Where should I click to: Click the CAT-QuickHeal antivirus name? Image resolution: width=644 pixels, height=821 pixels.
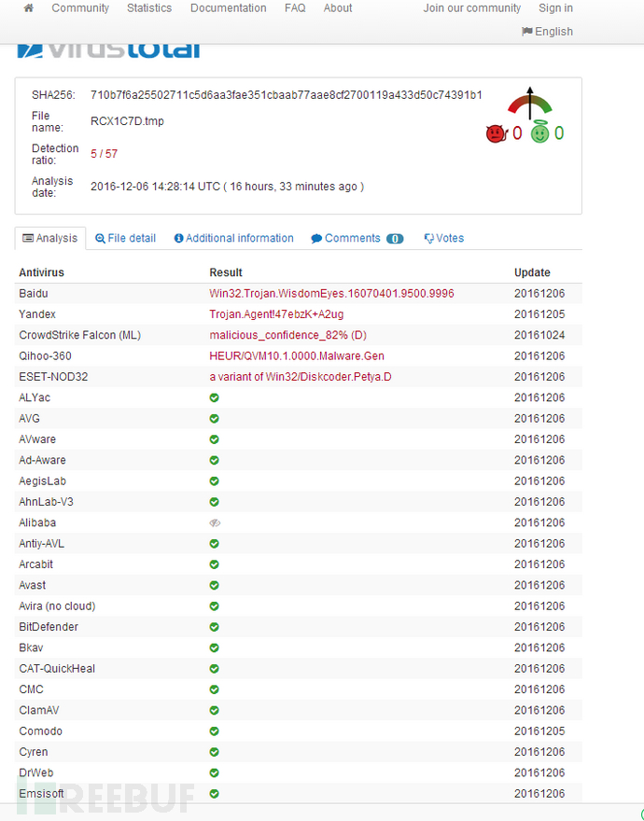57,669
